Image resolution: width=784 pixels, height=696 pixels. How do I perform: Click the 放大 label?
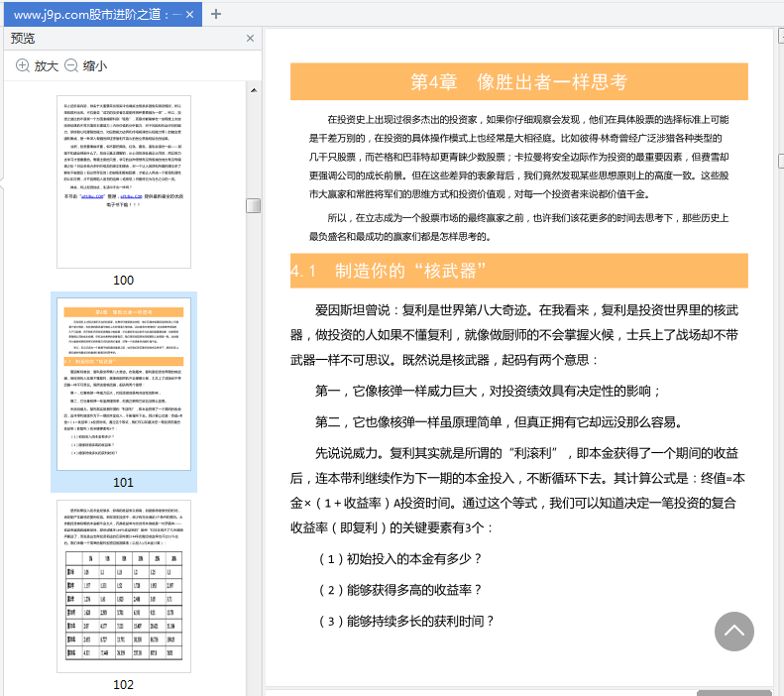tap(47, 66)
